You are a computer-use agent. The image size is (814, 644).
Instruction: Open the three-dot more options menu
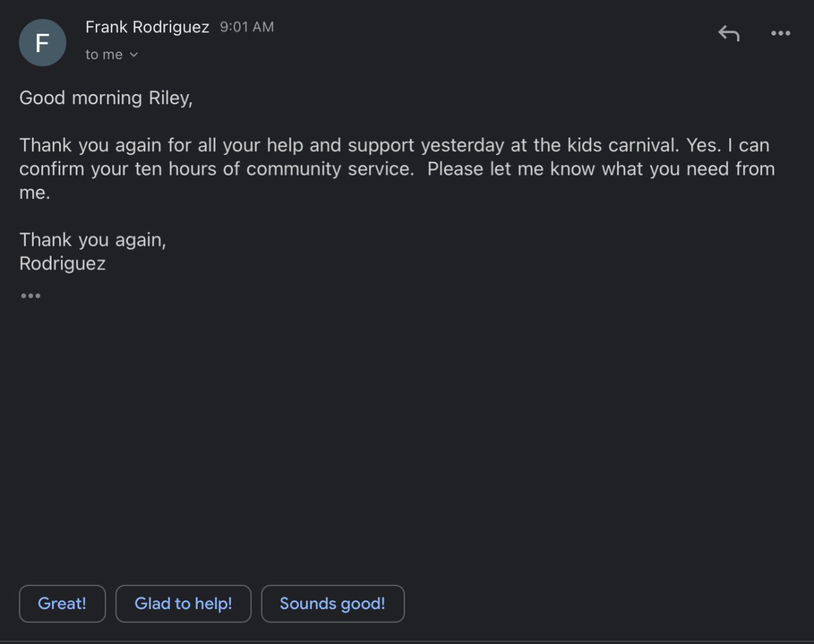pyautogui.click(x=780, y=33)
